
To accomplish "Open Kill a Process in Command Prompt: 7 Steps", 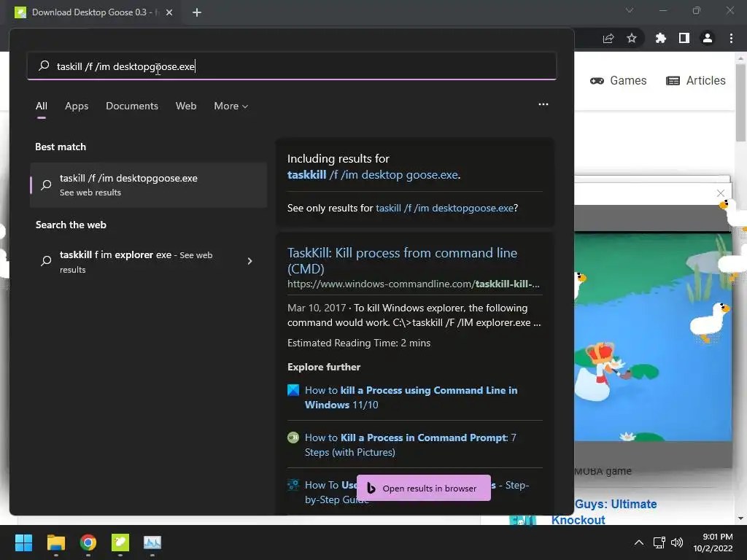I will [x=411, y=445].
